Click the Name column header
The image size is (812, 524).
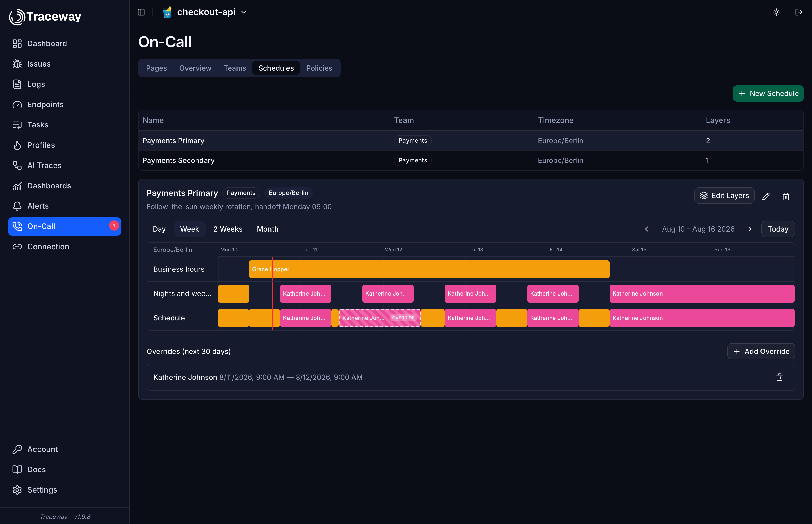tap(153, 120)
